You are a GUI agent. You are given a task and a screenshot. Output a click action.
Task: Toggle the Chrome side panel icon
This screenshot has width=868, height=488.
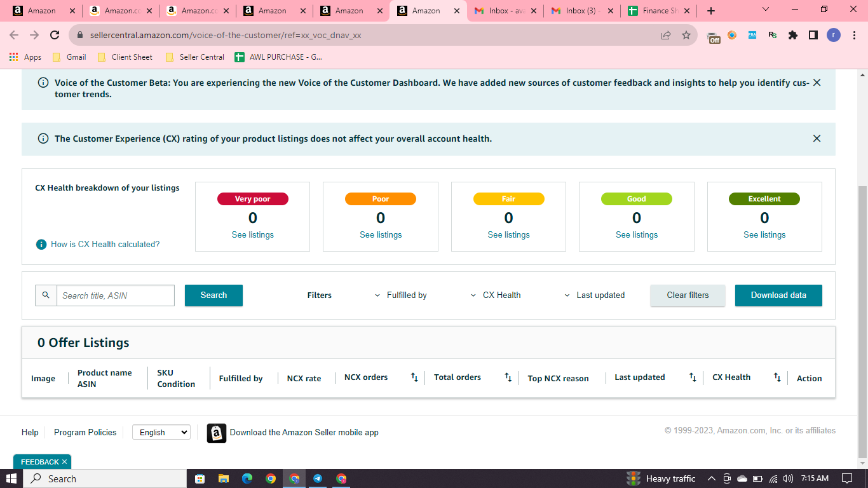click(813, 36)
